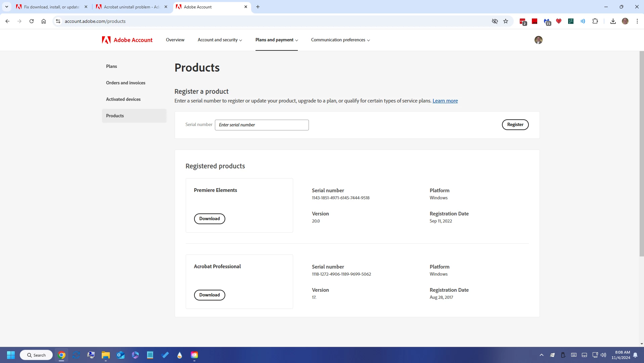Screen dimensions: 644x363
Task: Click the Learn more link
Action: coord(445,101)
